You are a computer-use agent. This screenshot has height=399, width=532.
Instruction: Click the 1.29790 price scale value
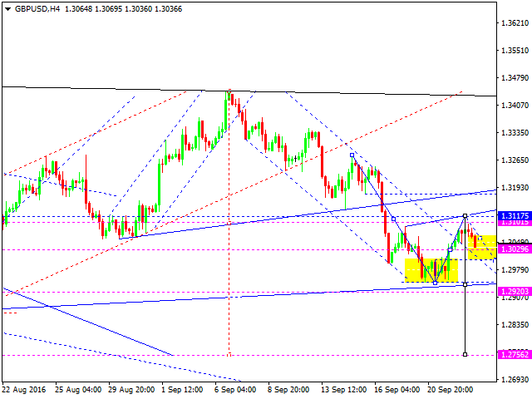(x=515, y=270)
